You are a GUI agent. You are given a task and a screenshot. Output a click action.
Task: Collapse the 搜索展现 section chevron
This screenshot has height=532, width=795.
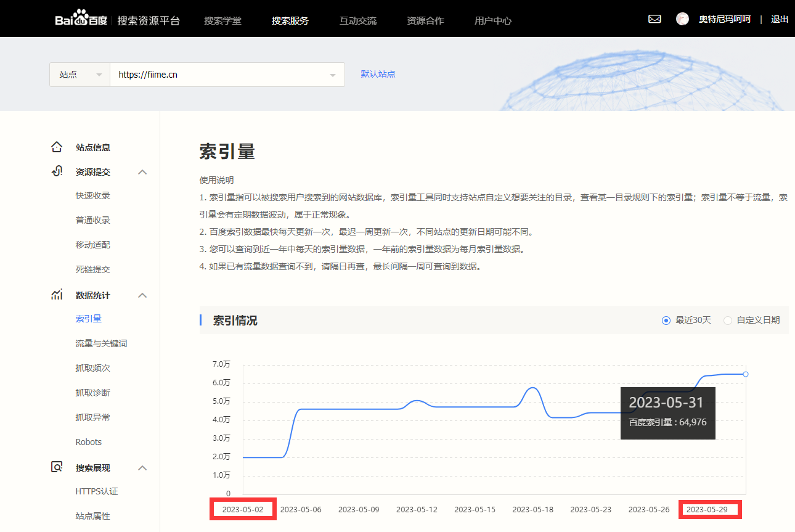(x=142, y=468)
